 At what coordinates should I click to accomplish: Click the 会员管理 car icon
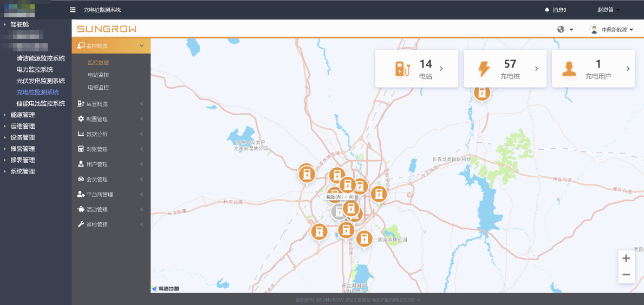(x=81, y=179)
